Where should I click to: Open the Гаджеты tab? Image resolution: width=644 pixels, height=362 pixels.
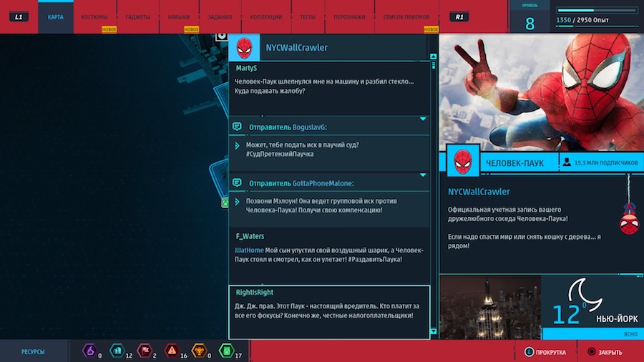[x=137, y=17]
